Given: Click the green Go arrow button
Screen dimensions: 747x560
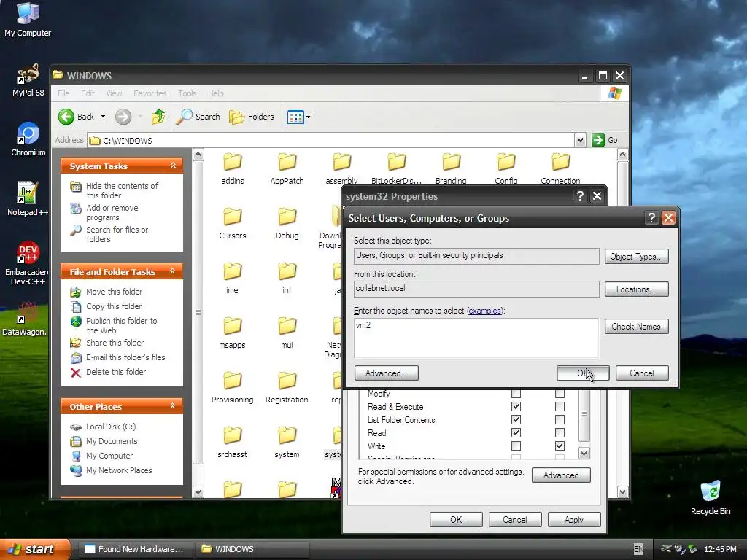Looking at the screenshot, I should point(598,140).
